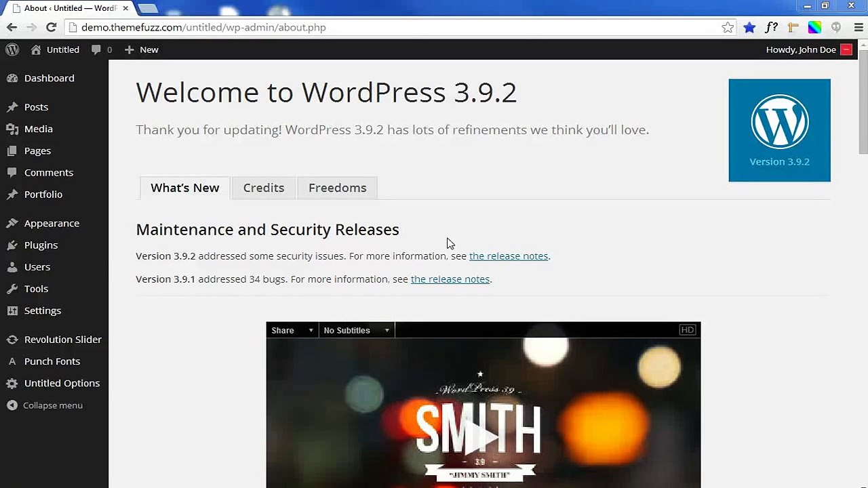Open the comments bubble icon in admin bar

[96, 49]
